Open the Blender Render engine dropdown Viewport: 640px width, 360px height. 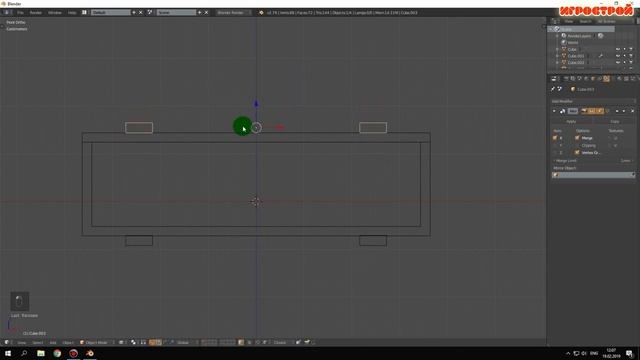pyautogui.click(x=233, y=13)
